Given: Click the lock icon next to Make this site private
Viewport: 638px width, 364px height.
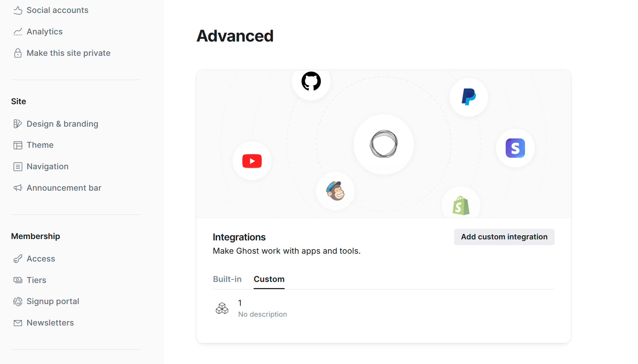Looking at the screenshot, I should point(18,53).
